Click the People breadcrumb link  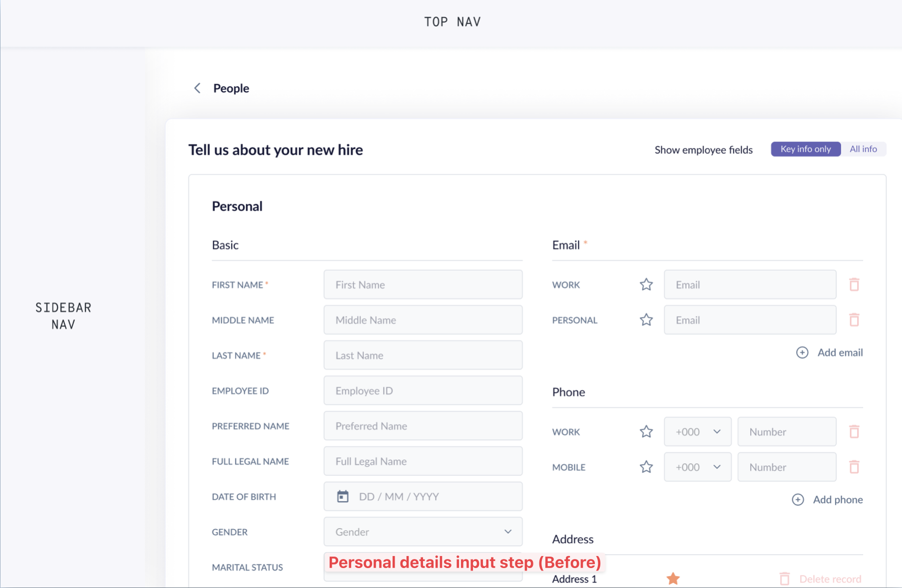[231, 88]
